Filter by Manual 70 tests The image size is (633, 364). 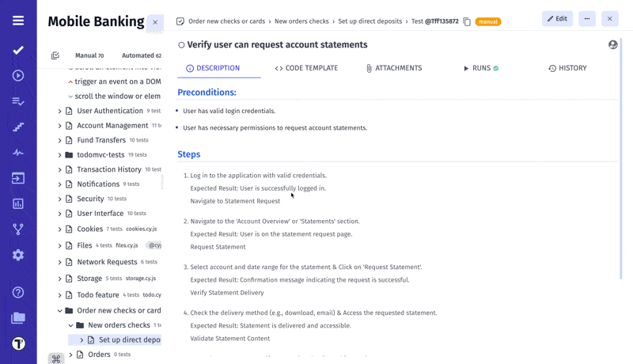pos(89,55)
